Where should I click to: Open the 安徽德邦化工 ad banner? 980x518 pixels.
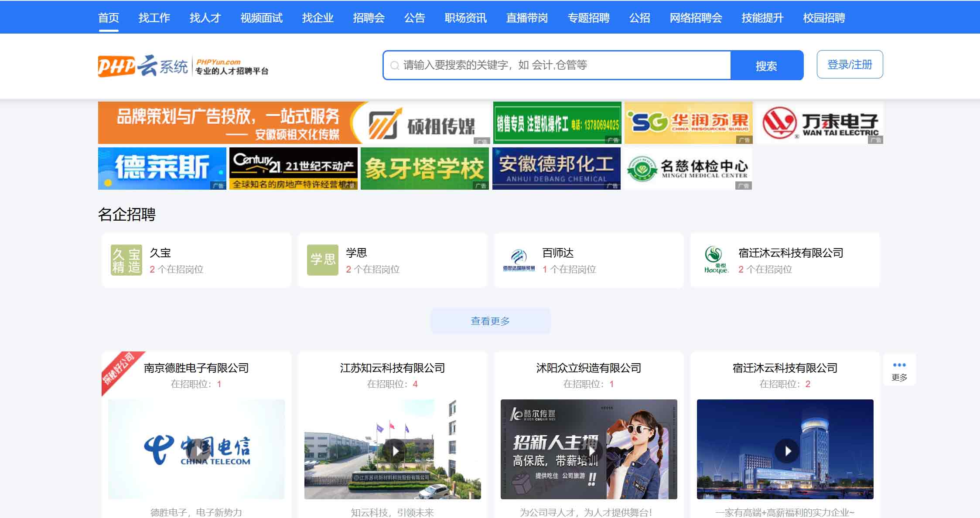pos(557,168)
